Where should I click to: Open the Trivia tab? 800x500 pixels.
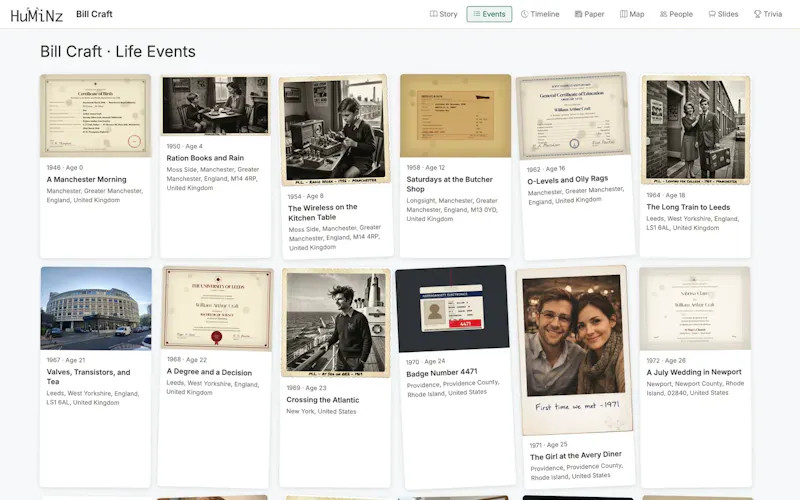pyautogui.click(x=768, y=14)
